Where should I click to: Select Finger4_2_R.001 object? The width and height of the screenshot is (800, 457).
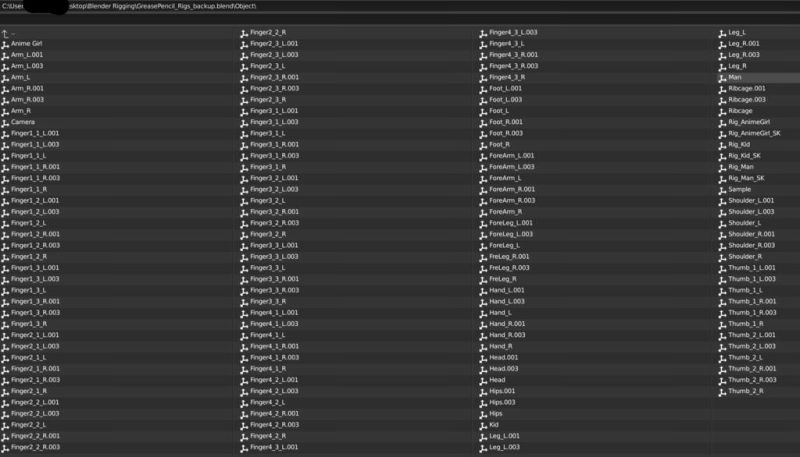coord(274,414)
